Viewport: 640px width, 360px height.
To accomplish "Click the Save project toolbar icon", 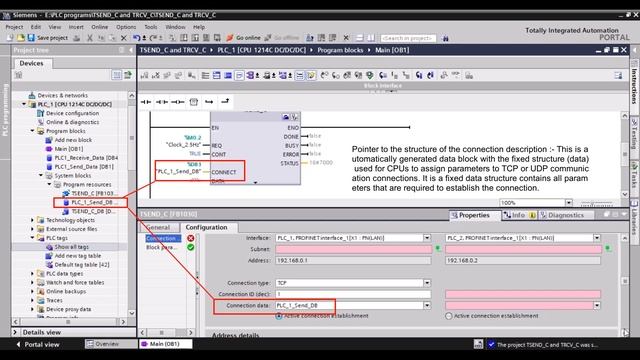I will (31, 38).
